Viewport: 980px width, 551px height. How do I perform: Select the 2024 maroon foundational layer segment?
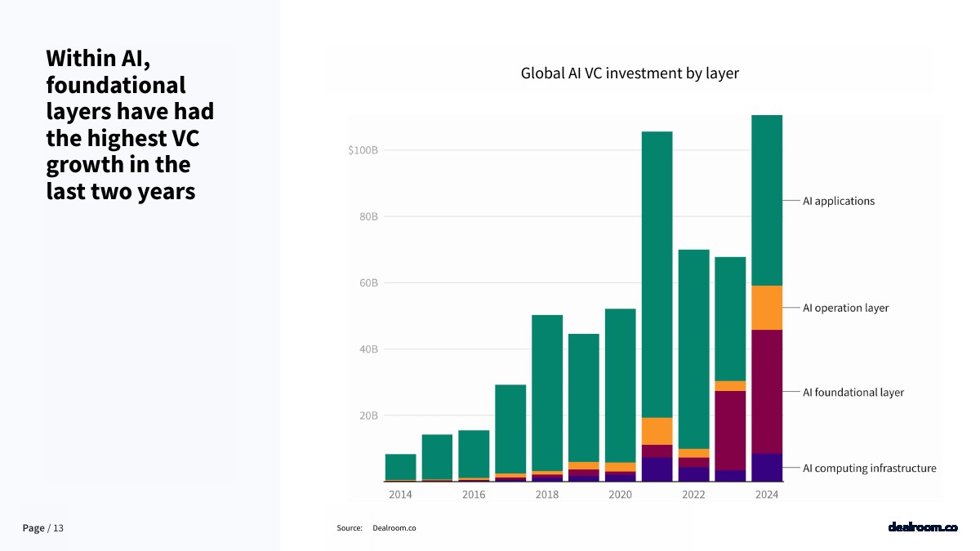pos(767,392)
